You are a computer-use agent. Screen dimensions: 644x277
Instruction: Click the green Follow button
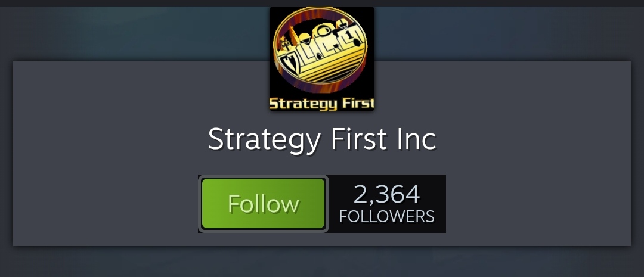point(264,204)
